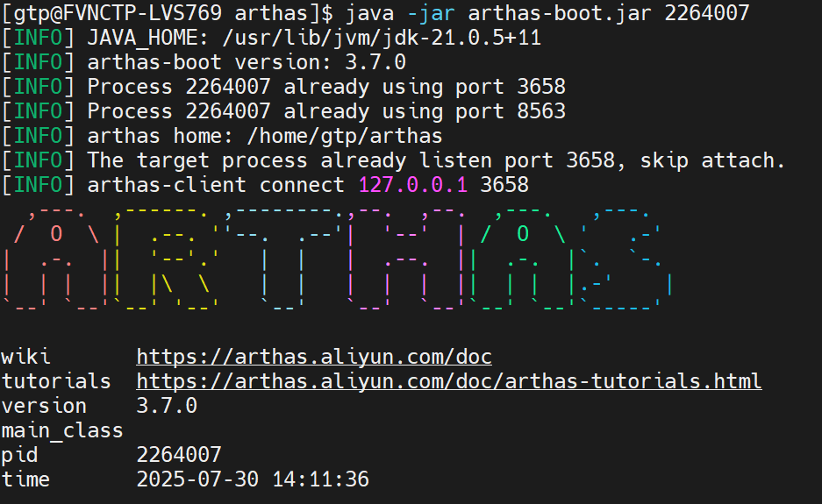Click the cyan ASCII letter T in banner

[283, 259]
